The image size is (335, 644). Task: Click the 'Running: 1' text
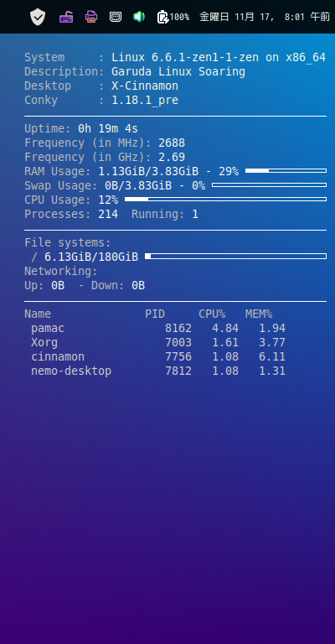click(x=165, y=215)
